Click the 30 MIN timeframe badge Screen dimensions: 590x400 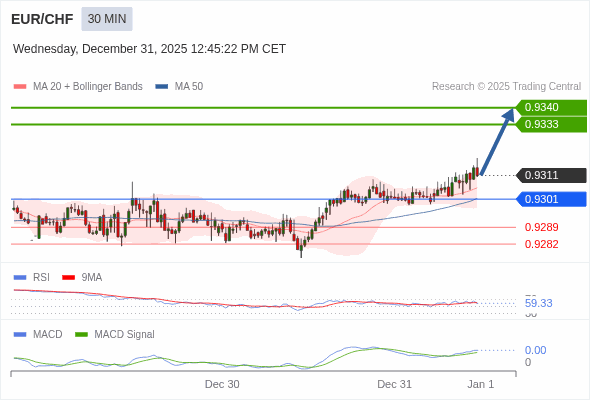107,19
